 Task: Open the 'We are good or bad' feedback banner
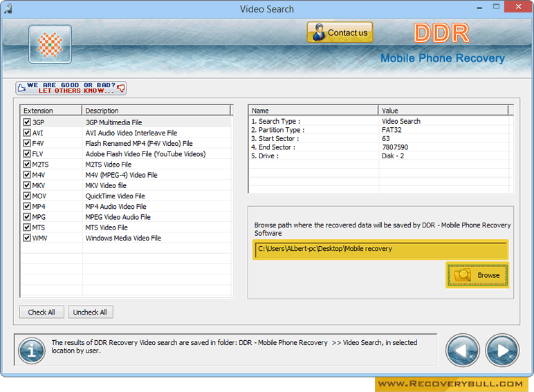click(x=71, y=88)
